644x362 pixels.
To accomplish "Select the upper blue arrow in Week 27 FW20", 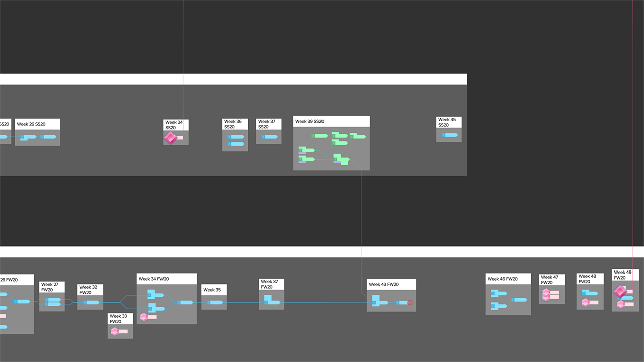I will [x=53, y=300].
